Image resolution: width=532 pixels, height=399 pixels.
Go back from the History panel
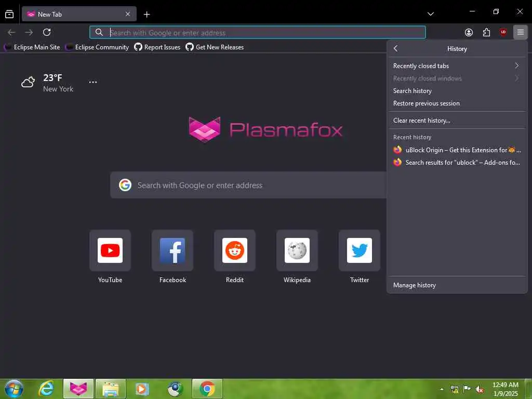[395, 48]
